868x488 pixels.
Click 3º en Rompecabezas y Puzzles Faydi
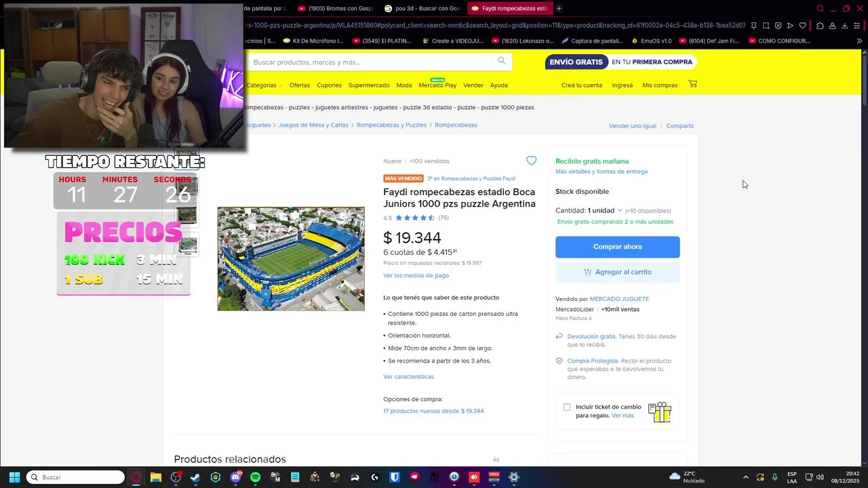471,178
